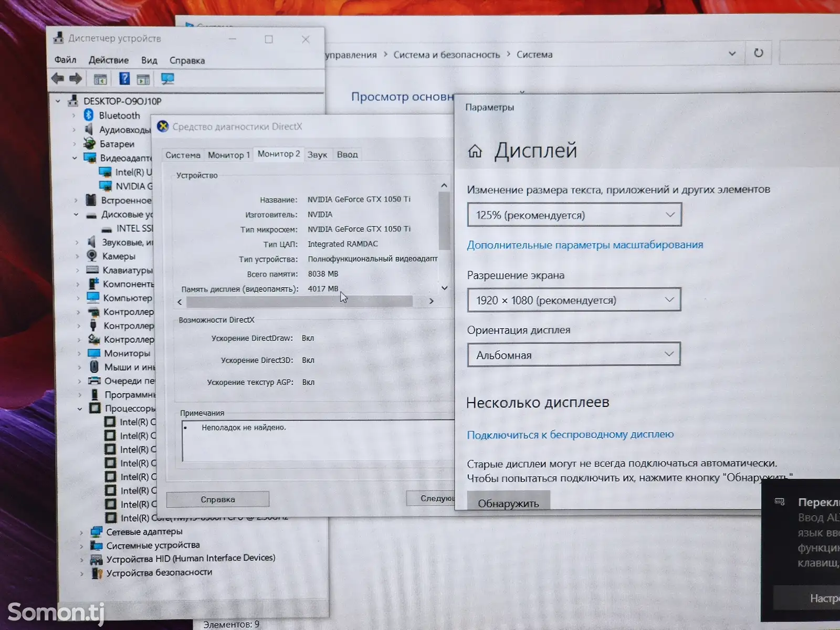The height and width of the screenshot is (630, 840).
Task: Collapse the DESKTOP-O9OJ10P root node
Action: 58,101
